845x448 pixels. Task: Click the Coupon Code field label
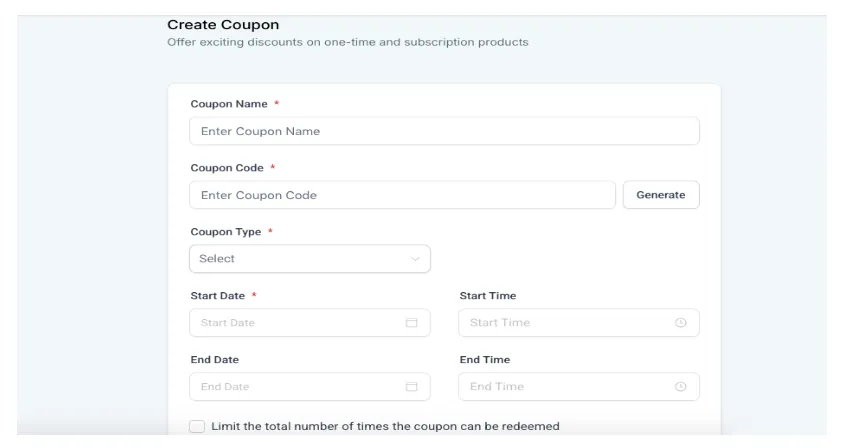[x=227, y=168]
